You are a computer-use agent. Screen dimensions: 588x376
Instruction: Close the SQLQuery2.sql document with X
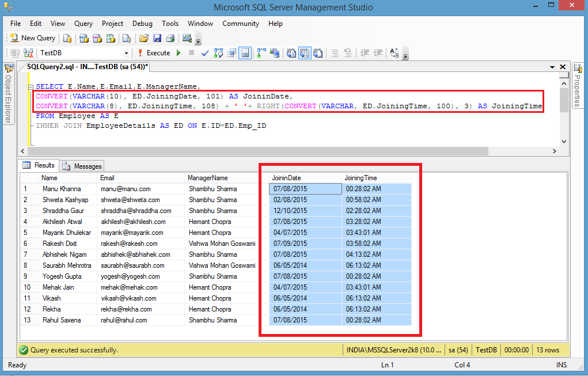click(x=563, y=67)
